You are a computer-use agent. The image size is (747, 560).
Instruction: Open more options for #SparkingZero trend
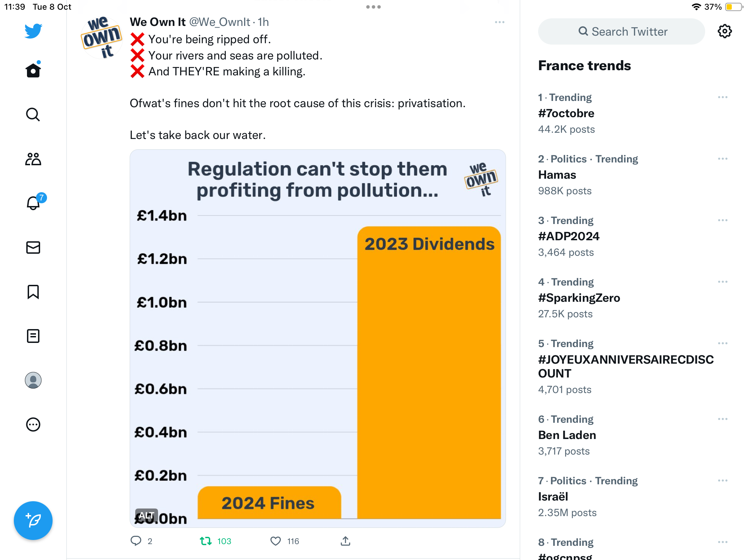(723, 282)
